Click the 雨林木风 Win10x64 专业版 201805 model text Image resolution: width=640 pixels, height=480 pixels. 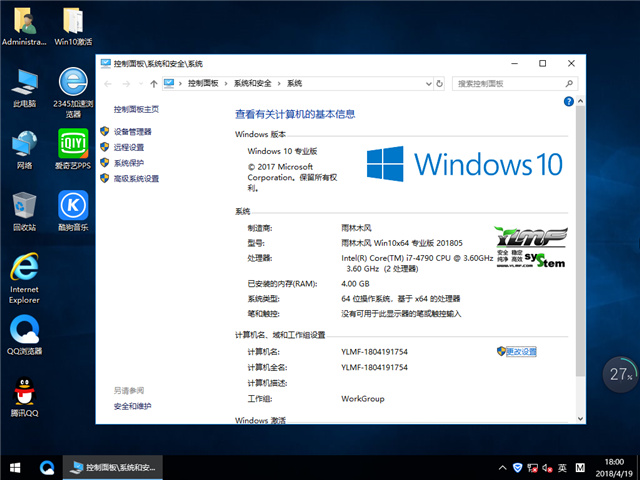[402, 243]
